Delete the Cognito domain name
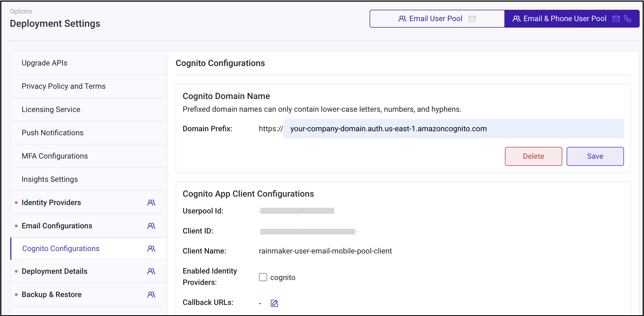The width and height of the screenshot is (644, 316). click(533, 156)
